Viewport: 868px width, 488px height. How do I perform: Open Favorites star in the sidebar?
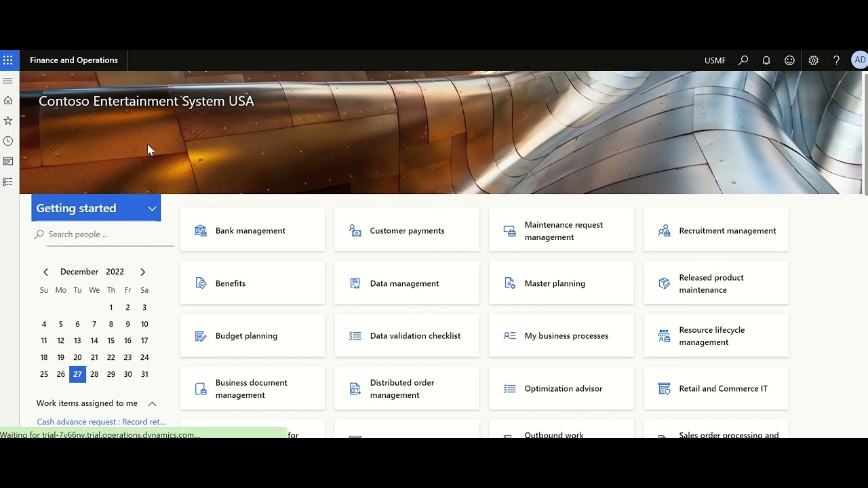click(8, 121)
